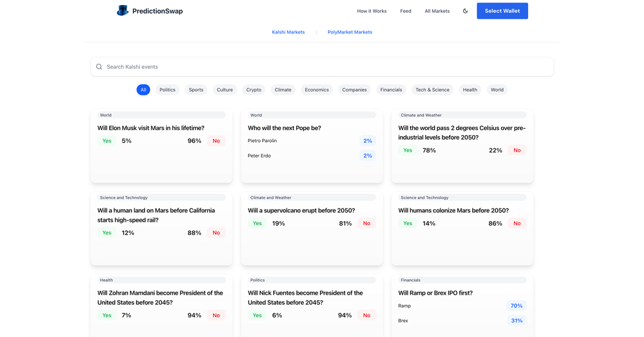Click the Health tag on Mamdani card
644x337 pixels.
click(x=162, y=280)
